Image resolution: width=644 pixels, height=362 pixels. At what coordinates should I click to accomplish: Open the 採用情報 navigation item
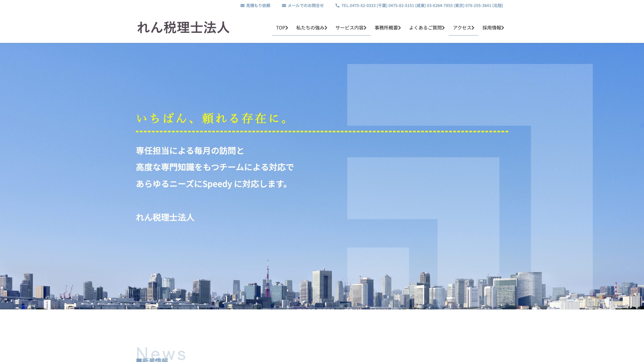(491, 28)
